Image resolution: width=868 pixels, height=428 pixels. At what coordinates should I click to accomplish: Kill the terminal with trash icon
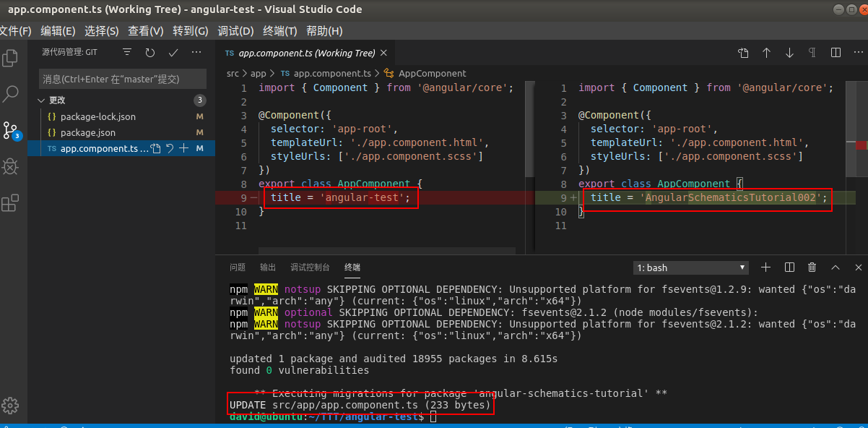coord(812,267)
